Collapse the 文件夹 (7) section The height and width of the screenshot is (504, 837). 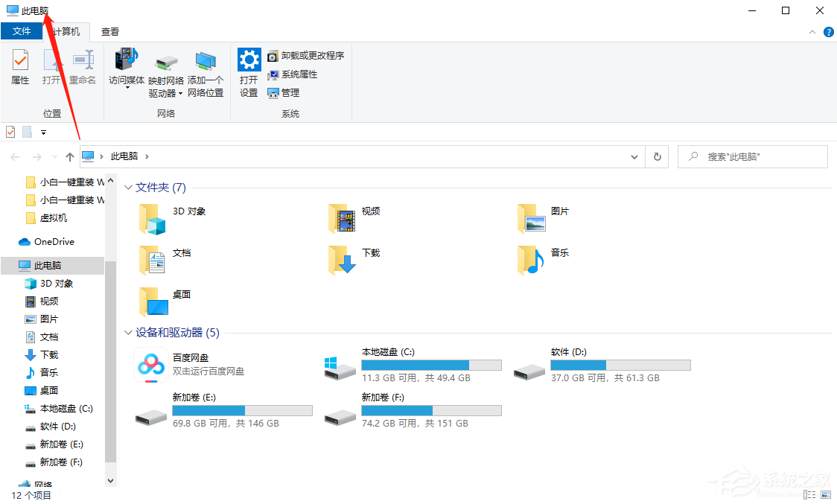[x=127, y=187]
